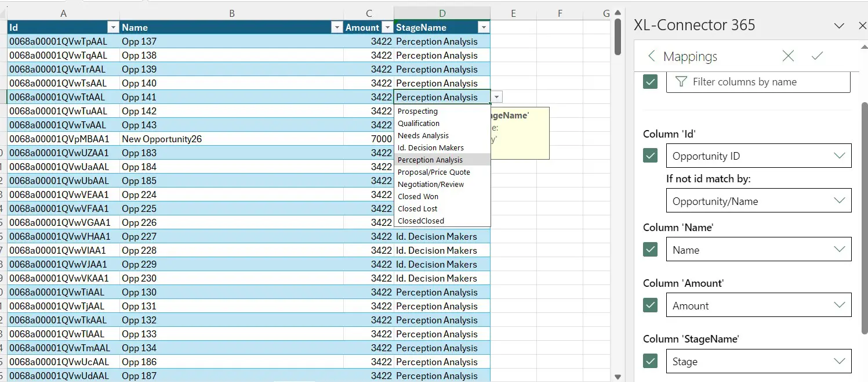
Task: Pick Negotiation/Review from the stage list
Action: click(431, 184)
